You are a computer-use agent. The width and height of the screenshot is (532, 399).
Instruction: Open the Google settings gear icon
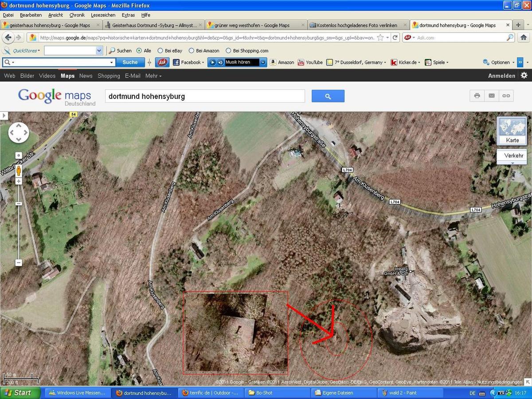tap(524, 75)
